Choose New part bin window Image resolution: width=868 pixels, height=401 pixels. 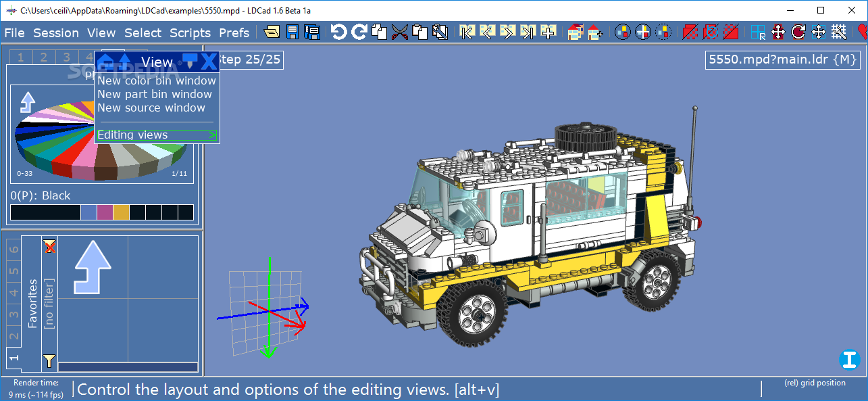(x=155, y=94)
